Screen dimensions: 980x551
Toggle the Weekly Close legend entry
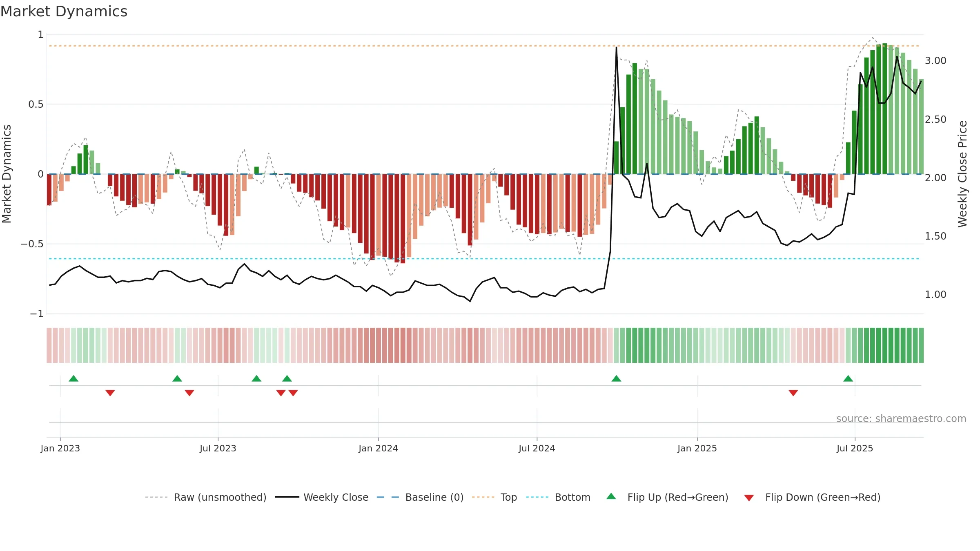pos(322,497)
